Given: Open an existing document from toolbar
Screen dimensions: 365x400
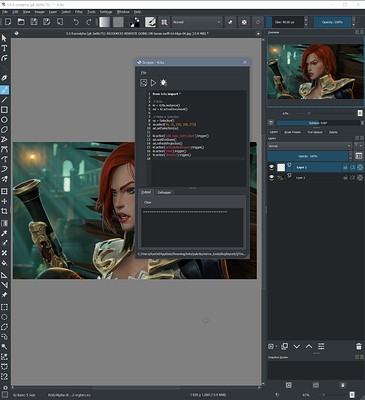Looking at the screenshot, I should point(21,22).
